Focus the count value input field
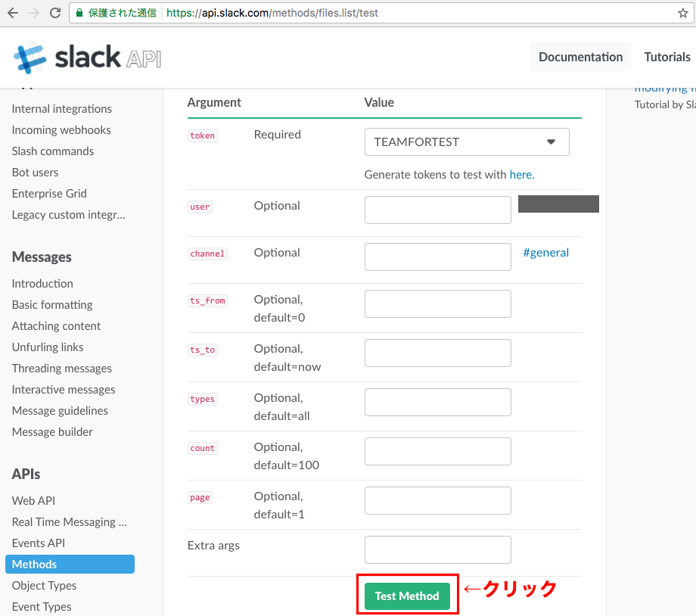This screenshot has width=696, height=616. click(438, 451)
